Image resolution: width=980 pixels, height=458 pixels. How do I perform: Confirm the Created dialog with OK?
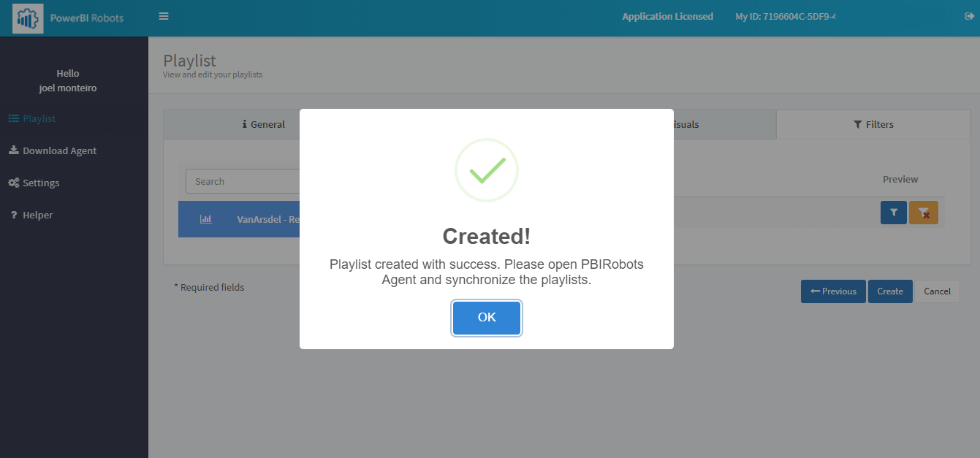pyautogui.click(x=487, y=318)
